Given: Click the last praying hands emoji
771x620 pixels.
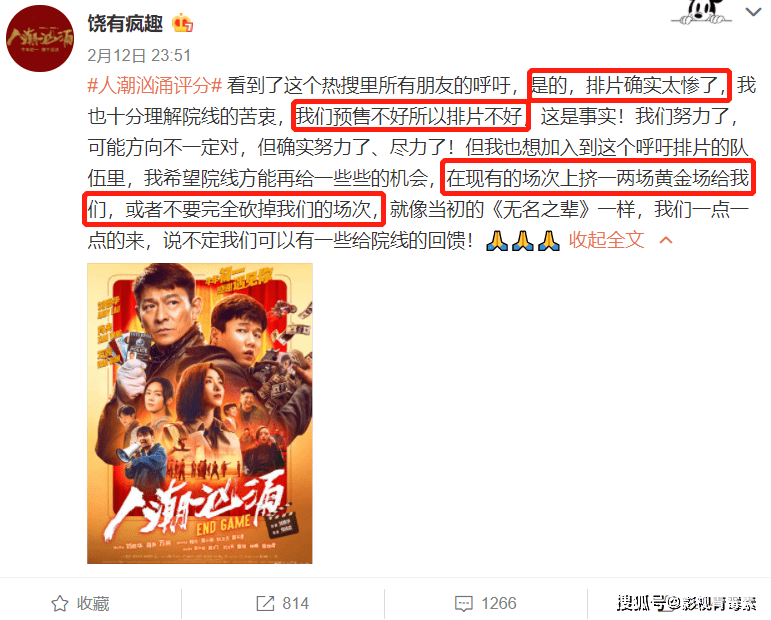Looking at the screenshot, I should click(548, 240).
